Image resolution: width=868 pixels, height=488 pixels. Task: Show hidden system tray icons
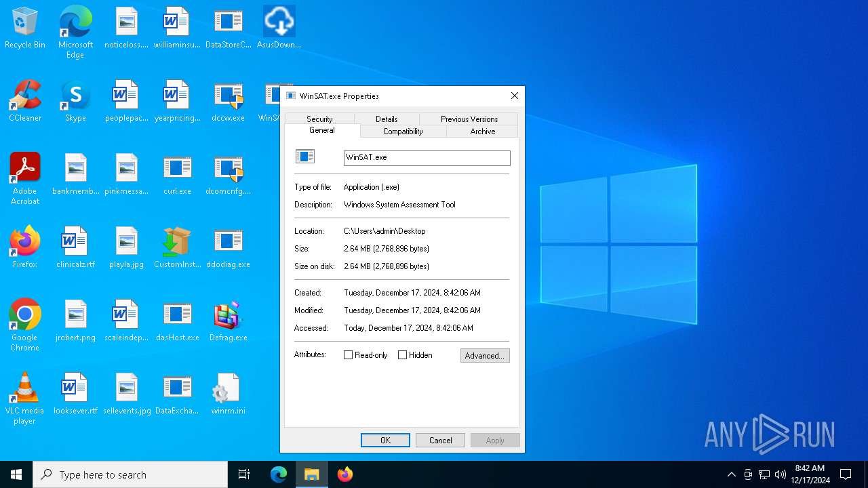731,474
